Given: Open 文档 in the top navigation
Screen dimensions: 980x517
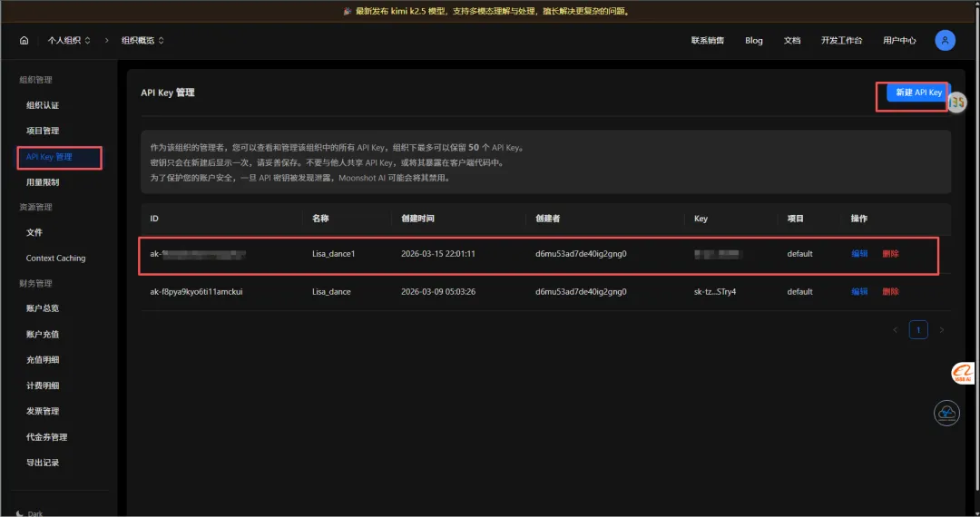Looking at the screenshot, I should [792, 41].
